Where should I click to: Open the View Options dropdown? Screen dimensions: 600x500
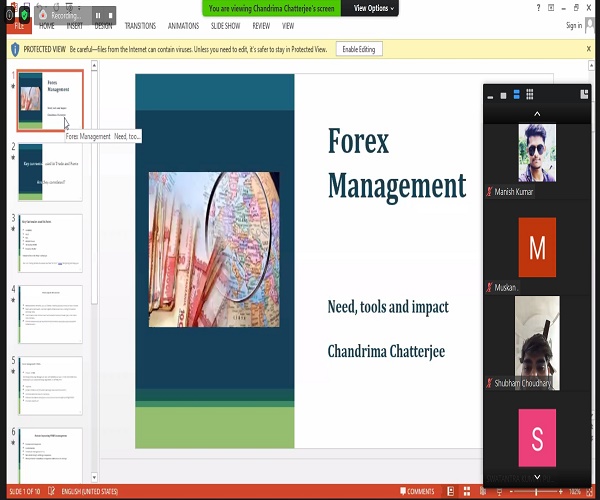[373, 8]
